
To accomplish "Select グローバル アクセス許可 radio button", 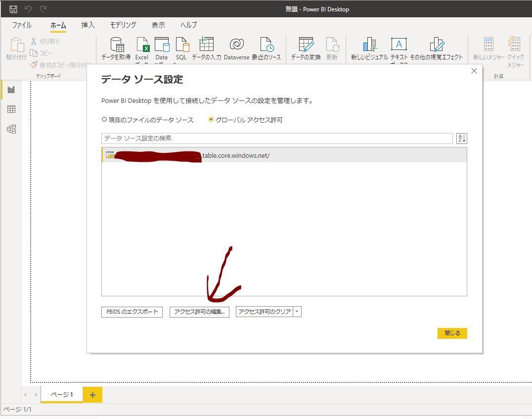I will tap(212, 120).
